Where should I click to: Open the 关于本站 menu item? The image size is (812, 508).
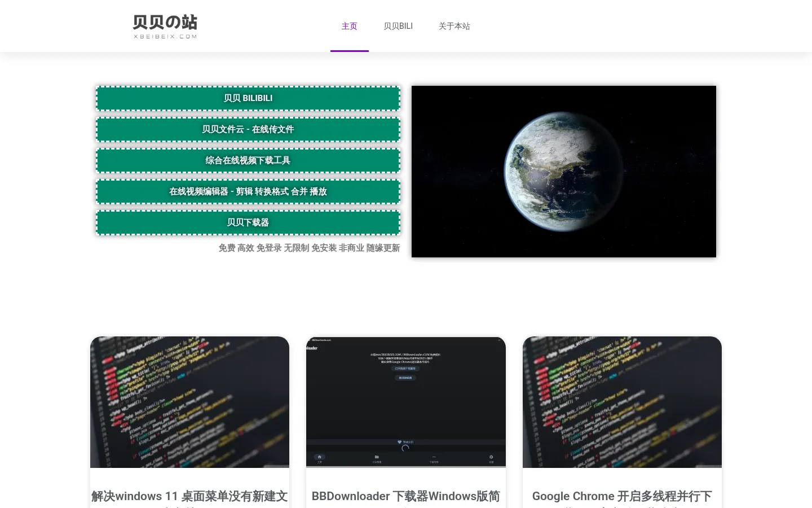point(454,26)
